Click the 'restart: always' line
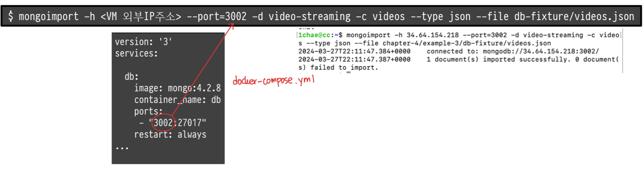 tap(170, 135)
